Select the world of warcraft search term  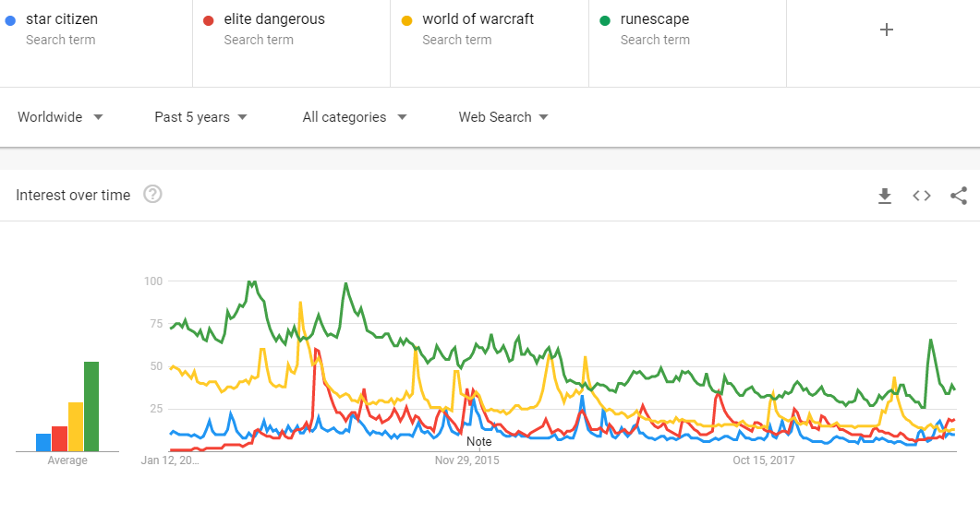(x=478, y=19)
